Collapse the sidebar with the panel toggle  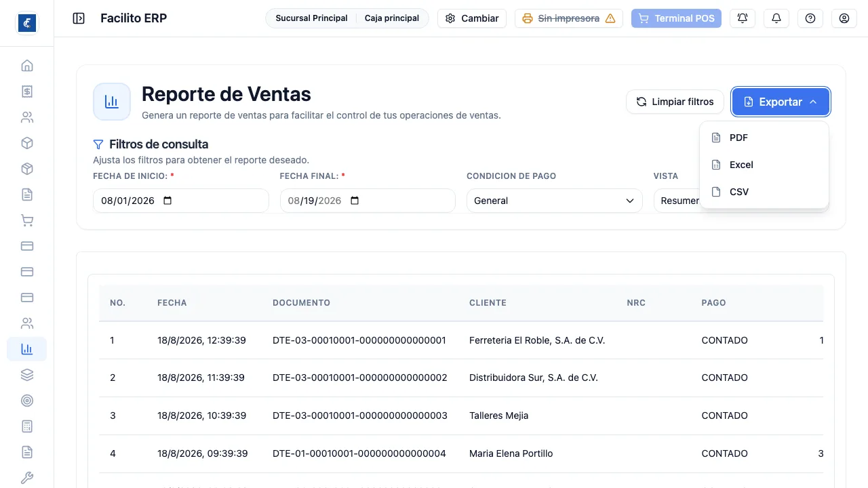tap(79, 18)
